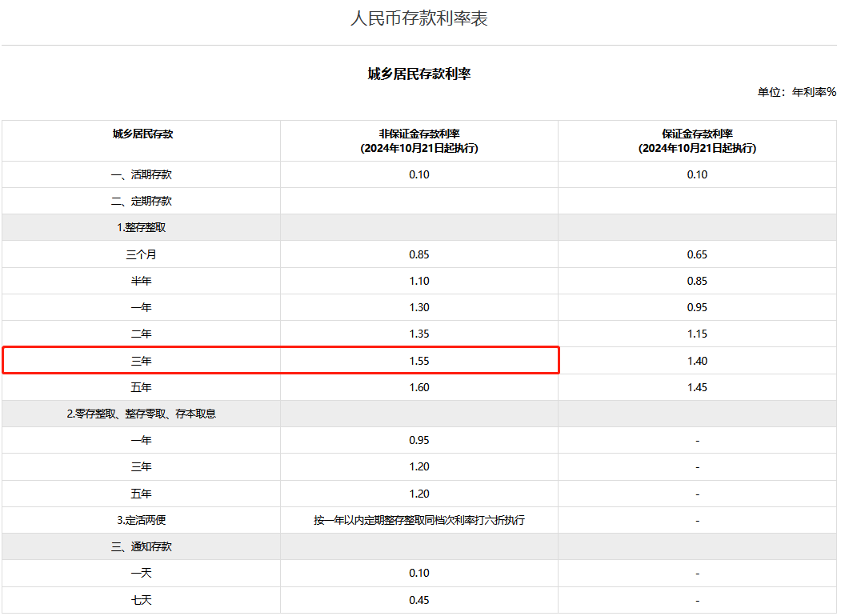Image resolution: width=841 pixels, height=616 pixels.
Task: Select the 2.零存整取、整存零取、存本取息 section row
Action: click(x=142, y=414)
